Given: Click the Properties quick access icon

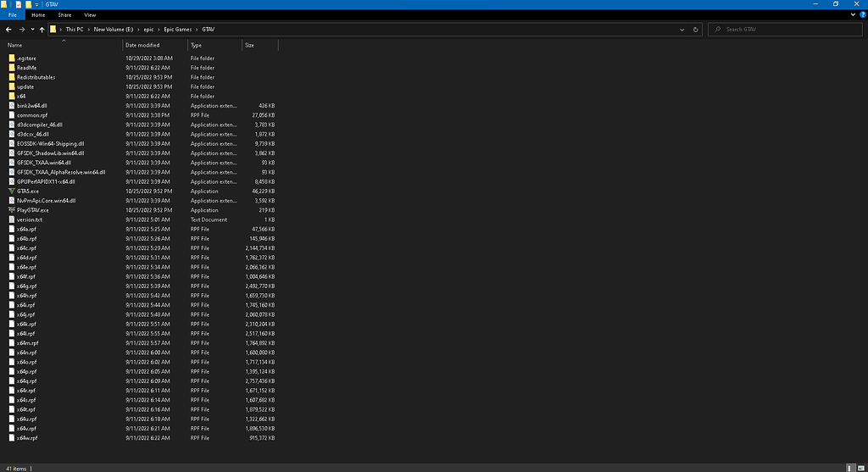Looking at the screenshot, I should (x=19, y=4).
